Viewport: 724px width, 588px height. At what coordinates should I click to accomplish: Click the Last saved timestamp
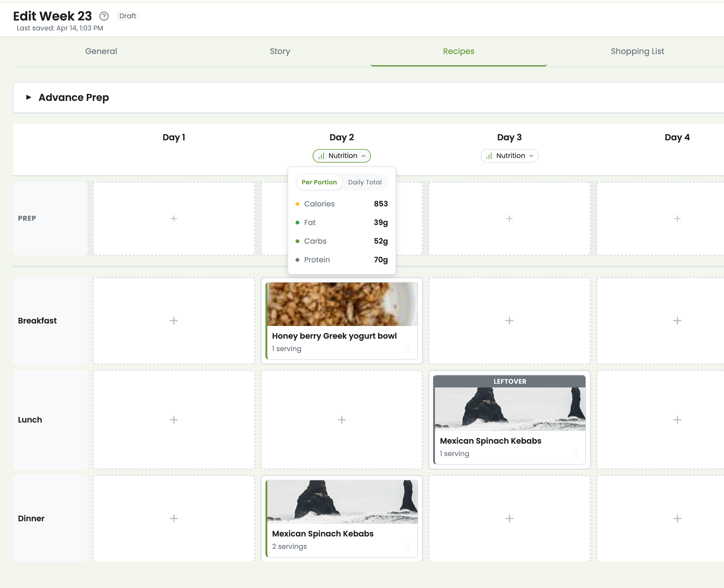click(x=60, y=28)
